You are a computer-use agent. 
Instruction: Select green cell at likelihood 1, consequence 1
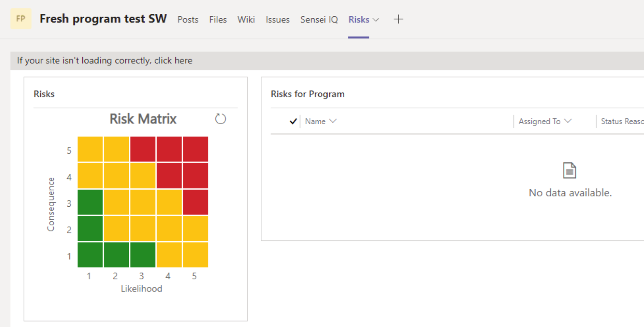pos(90,255)
